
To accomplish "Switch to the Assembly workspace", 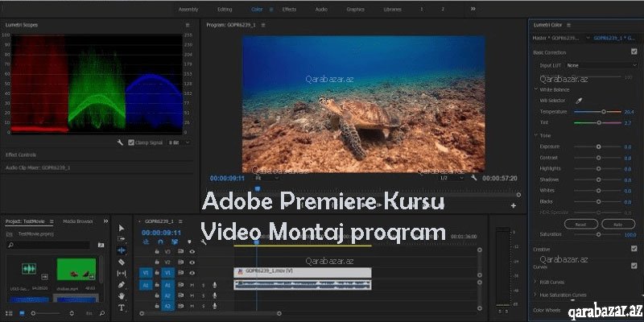I will [188, 9].
